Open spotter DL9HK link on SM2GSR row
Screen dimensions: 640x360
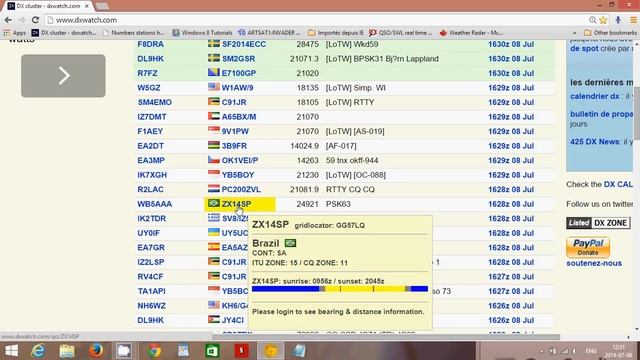pyautogui.click(x=151, y=58)
